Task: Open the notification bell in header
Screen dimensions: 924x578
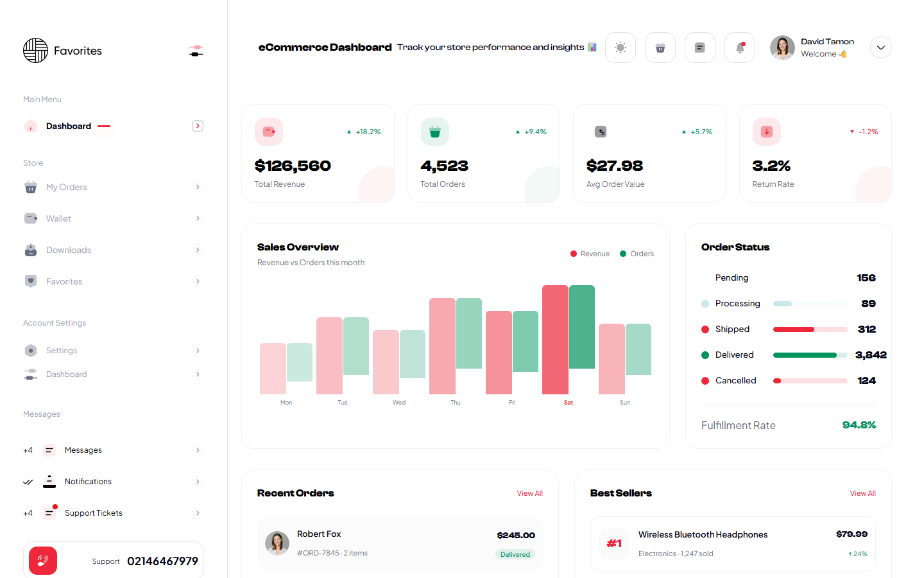Action: (739, 48)
